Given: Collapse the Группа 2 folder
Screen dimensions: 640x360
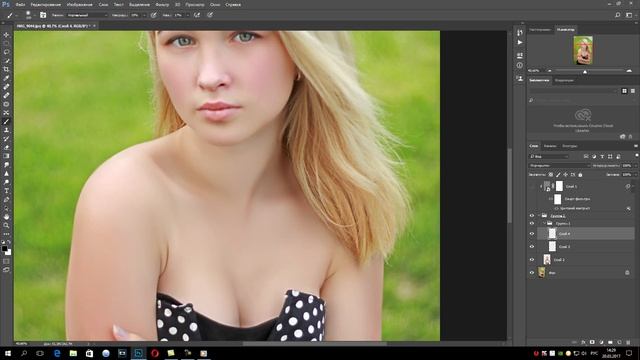Looking at the screenshot, I should [x=539, y=216].
